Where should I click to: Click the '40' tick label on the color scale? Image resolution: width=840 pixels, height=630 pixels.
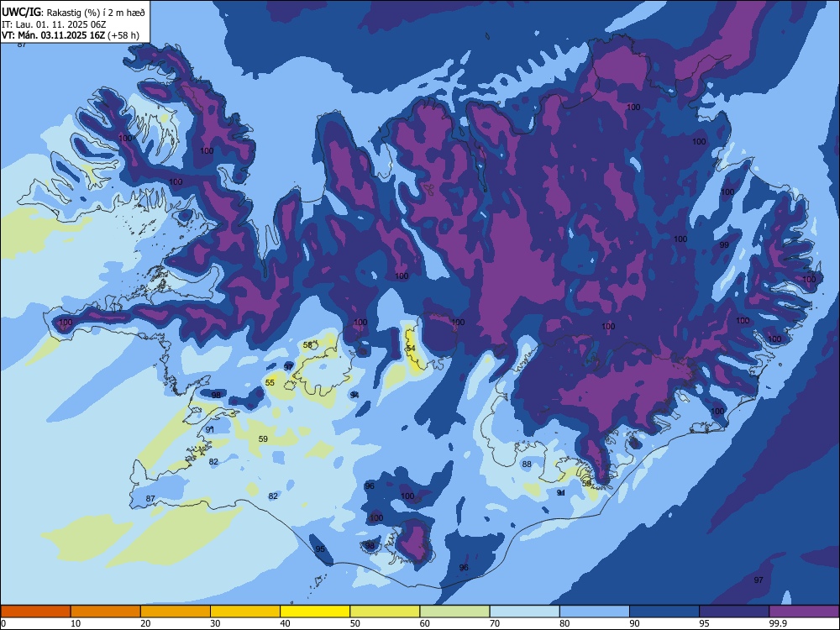285,623
